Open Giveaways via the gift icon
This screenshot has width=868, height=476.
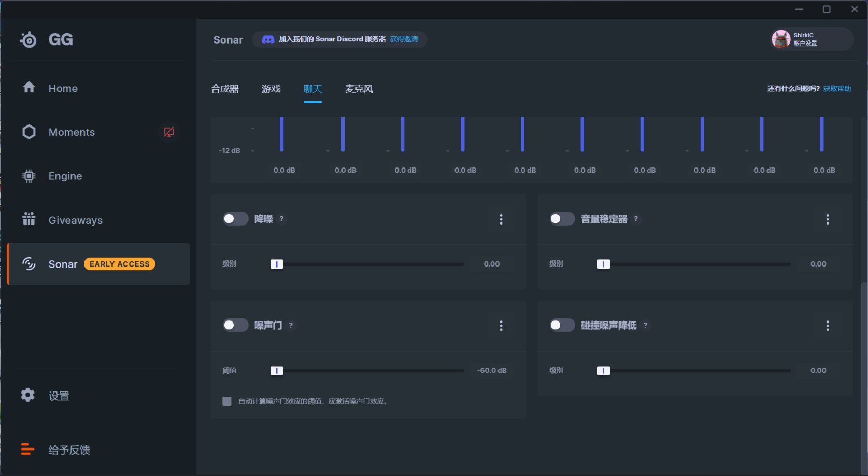coord(29,219)
